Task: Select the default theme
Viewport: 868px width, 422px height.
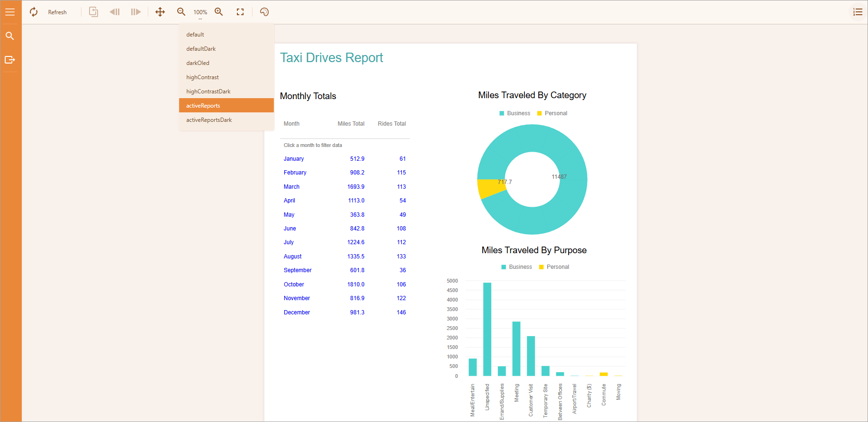Action: pyautogui.click(x=226, y=35)
